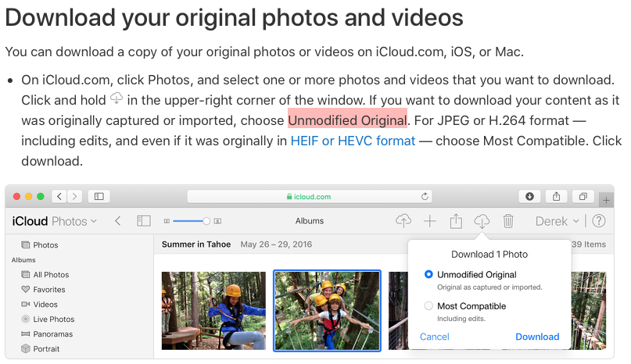Show all Safari tabs overview
Viewport: 631px width, 364px height.
click(x=583, y=196)
